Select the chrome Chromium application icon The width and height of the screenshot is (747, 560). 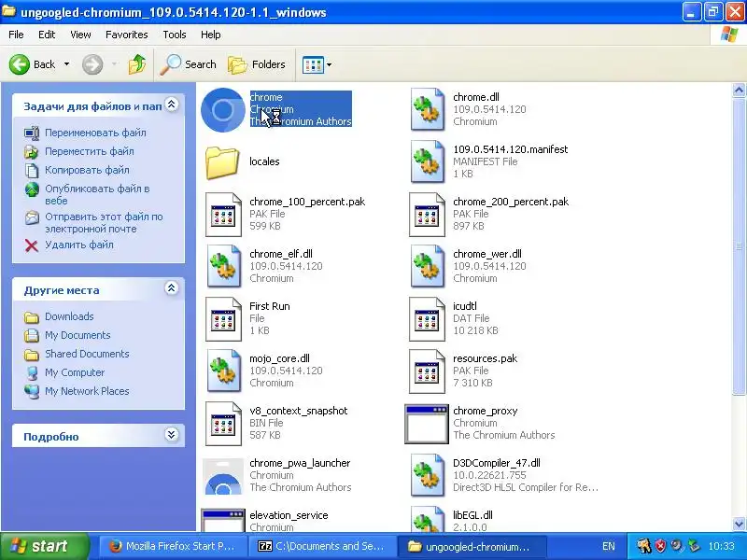(222, 109)
